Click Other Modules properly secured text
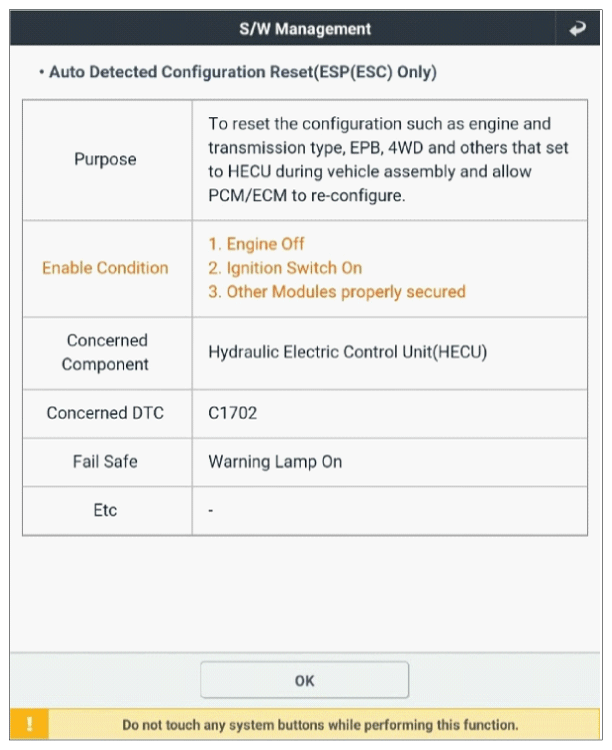 [337, 292]
